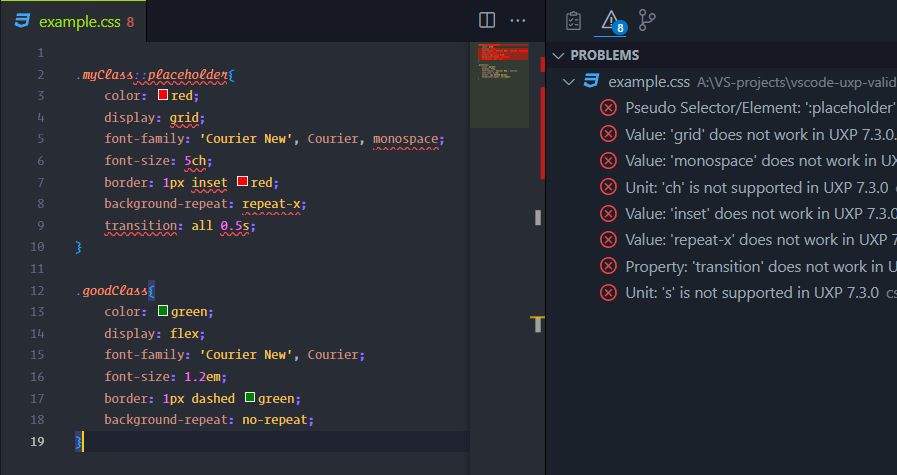Image resolution: width=897 pixels, height=475 pixels.
Task: Click the '.myClass' selector text
Action: tap(104, 74)
